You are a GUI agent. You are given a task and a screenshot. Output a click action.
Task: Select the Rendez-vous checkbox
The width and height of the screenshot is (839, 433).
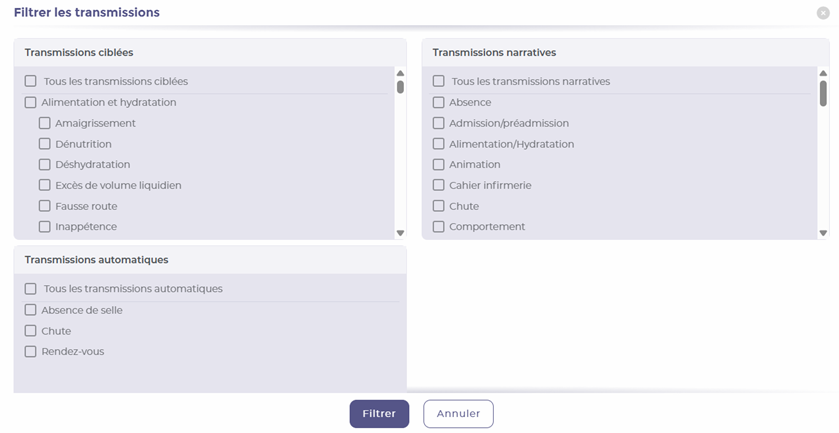click(x=30, y=352)
